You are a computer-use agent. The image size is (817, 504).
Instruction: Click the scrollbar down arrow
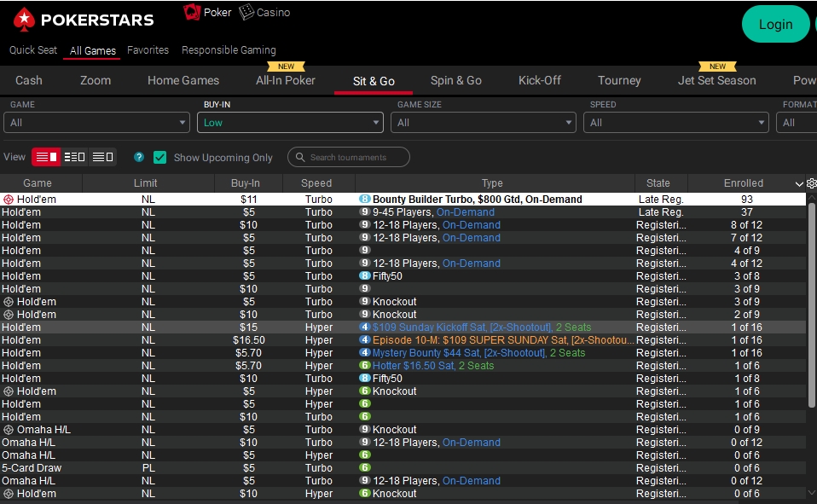pyautogui.click(x=811, y=493)
